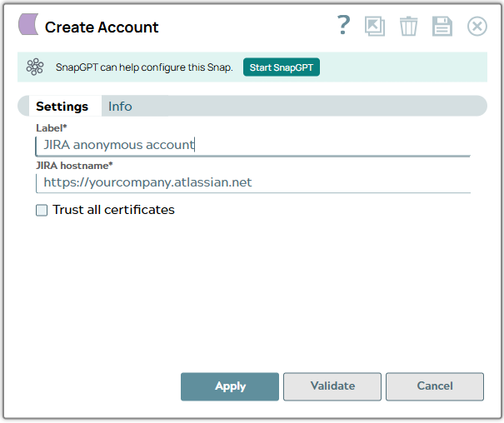
Task: Click the floppy disk save icon
Action: pos(442,26)
